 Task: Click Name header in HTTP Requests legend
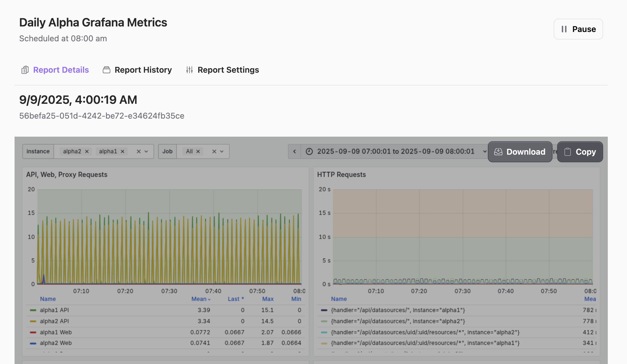pos(339,299)
